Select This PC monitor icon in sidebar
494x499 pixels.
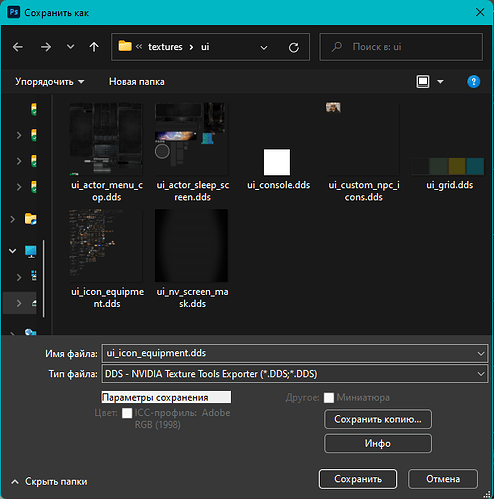pos(31,251)
